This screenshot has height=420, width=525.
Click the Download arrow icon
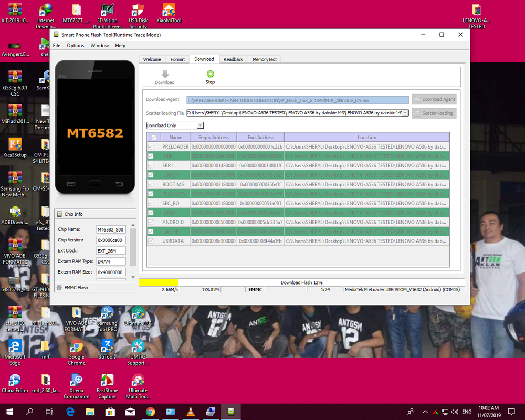165,74
